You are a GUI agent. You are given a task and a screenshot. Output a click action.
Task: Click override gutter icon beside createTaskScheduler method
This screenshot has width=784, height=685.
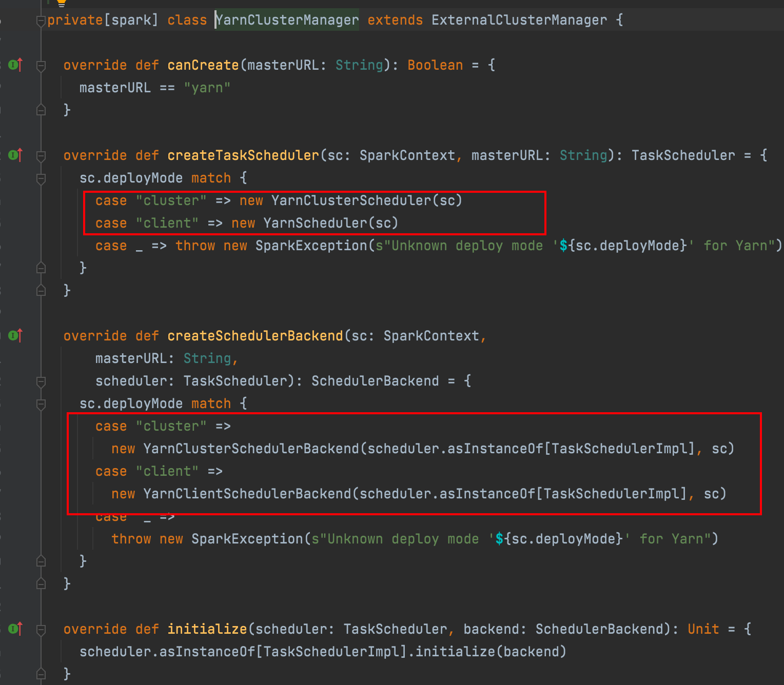point(15,155)
